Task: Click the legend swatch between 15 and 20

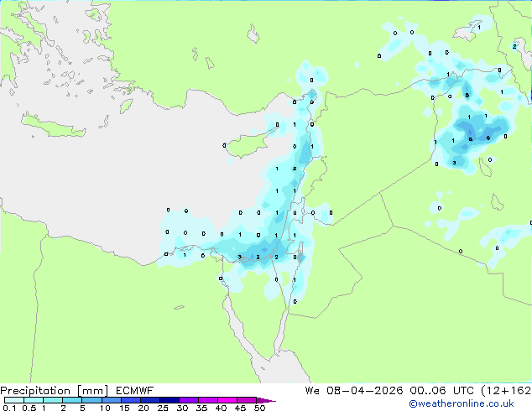Action: 130,400
